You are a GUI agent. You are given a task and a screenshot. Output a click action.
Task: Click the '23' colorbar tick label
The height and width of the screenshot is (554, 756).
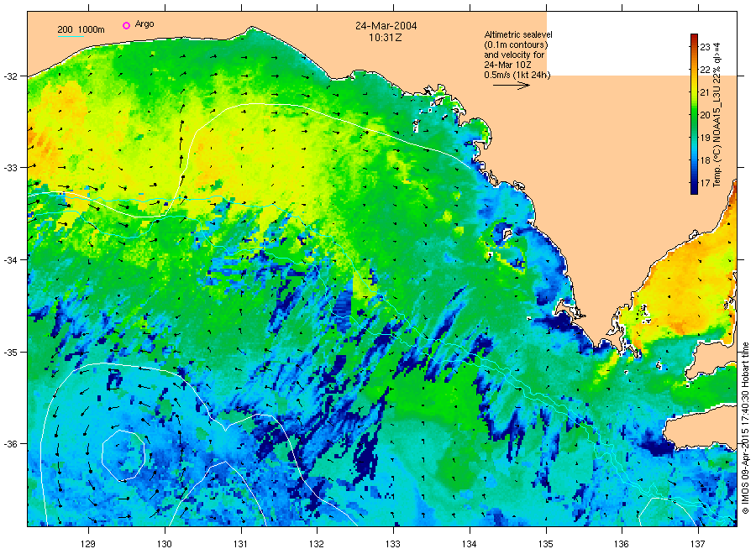click(705, 47)
